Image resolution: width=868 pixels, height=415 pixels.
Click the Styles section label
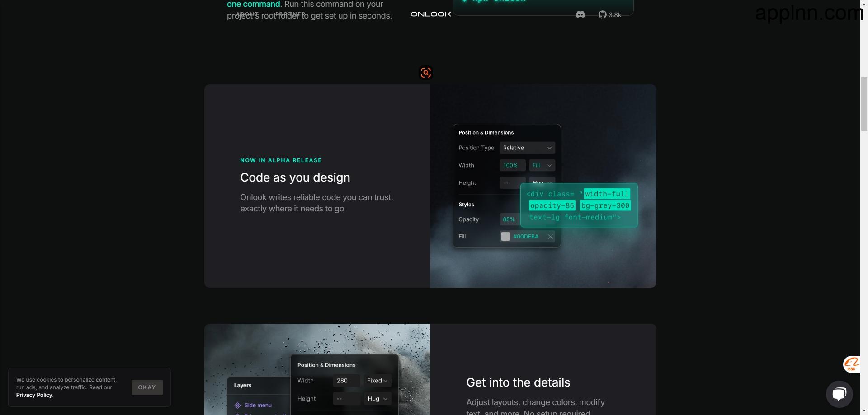[466, 205]
